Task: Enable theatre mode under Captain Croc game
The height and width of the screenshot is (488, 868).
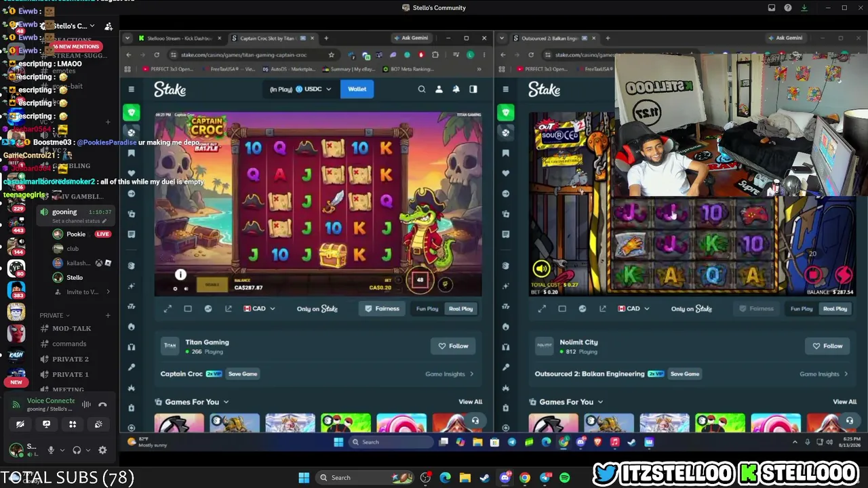Action: [188, 308]
